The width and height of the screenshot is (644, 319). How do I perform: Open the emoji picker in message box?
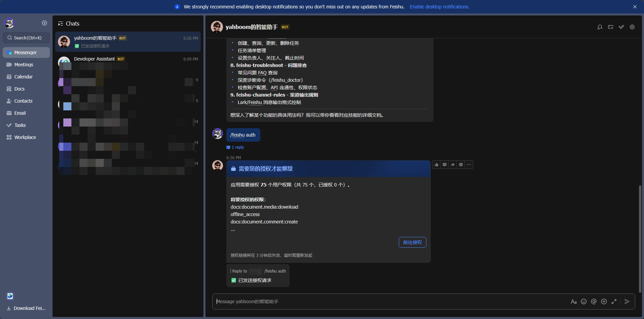click(584, 302)
